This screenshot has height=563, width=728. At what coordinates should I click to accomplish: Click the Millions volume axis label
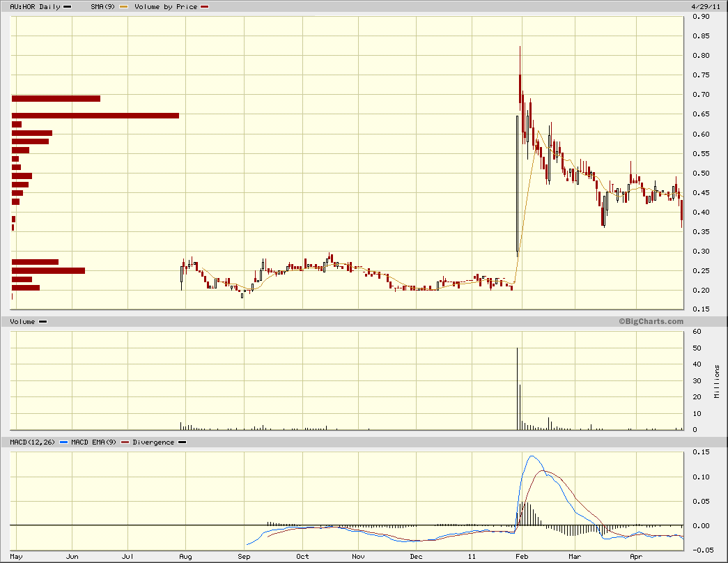(x=717, y=381)
